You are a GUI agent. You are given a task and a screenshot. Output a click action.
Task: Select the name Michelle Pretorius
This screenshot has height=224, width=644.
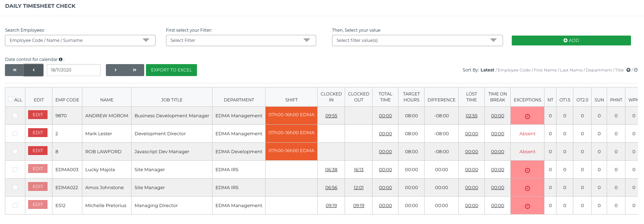tap(106, 205)
